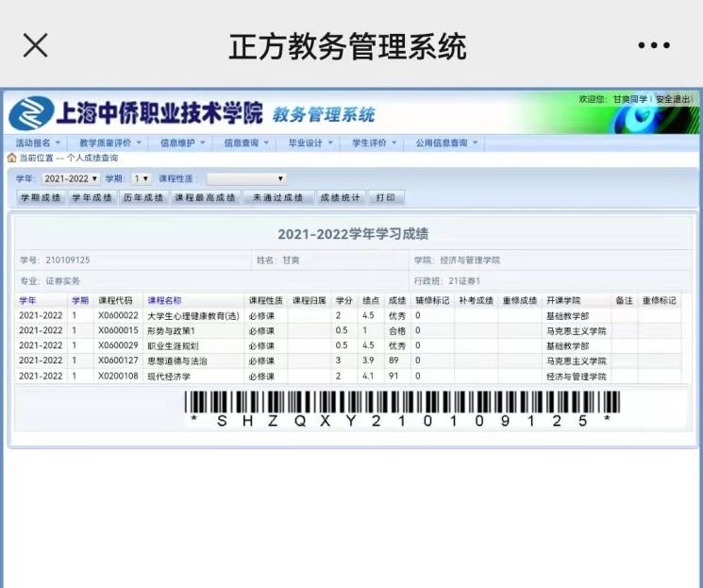Click the home icon beside 当前位置
The height and width of the screenshot is (588, 703).
click(11, 158)
